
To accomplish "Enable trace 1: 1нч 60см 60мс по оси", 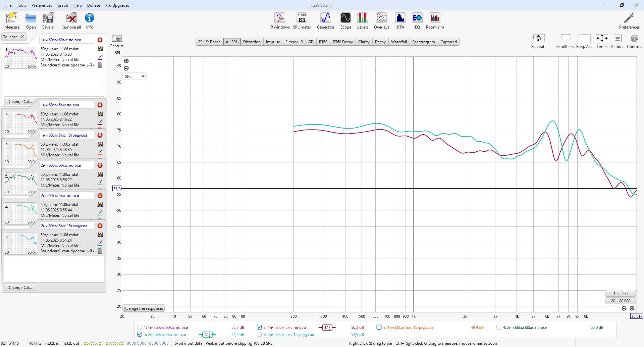I will [x=140, y=328].
